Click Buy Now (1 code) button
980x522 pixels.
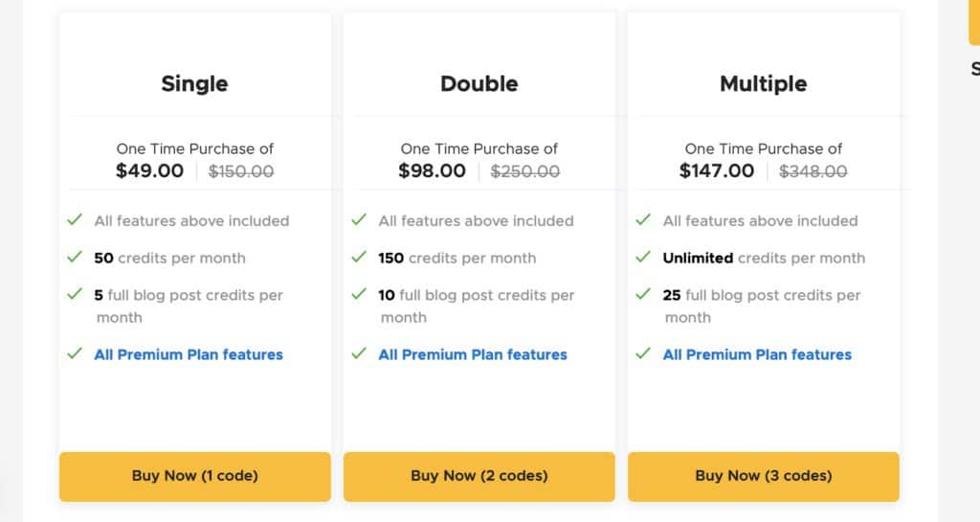[x=195, y=476]
